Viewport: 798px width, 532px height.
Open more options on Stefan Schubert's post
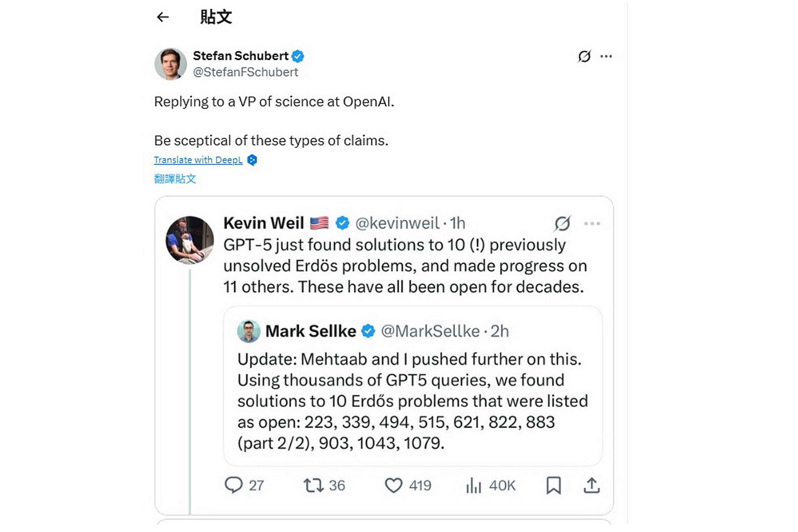click(606, 56)
